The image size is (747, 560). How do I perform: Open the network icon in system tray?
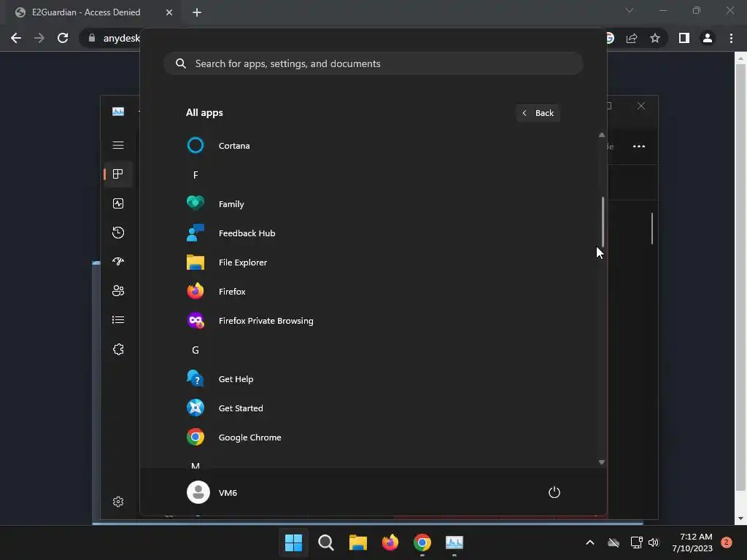click(x=636, y=542)
